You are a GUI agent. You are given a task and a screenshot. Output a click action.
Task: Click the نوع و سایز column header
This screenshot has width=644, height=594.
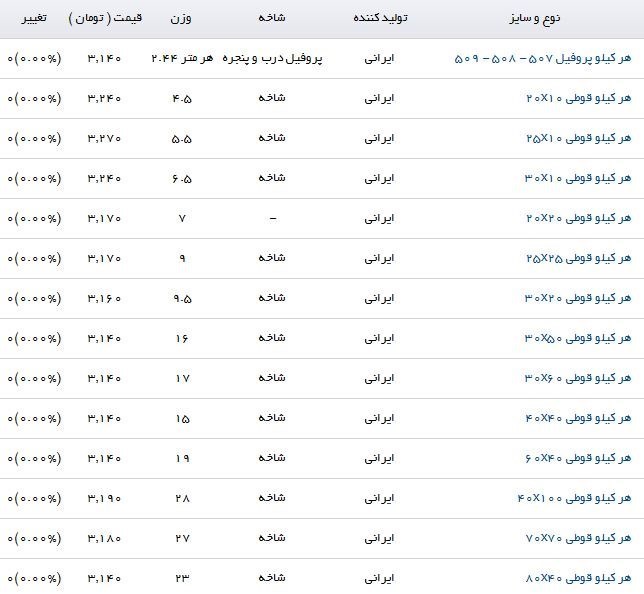(x=535, y=18)
